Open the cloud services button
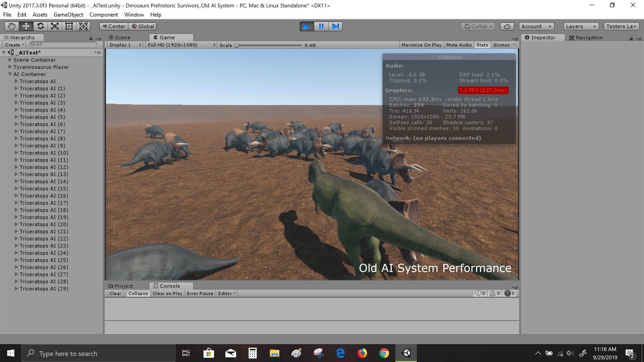 (x=507, y=26)
